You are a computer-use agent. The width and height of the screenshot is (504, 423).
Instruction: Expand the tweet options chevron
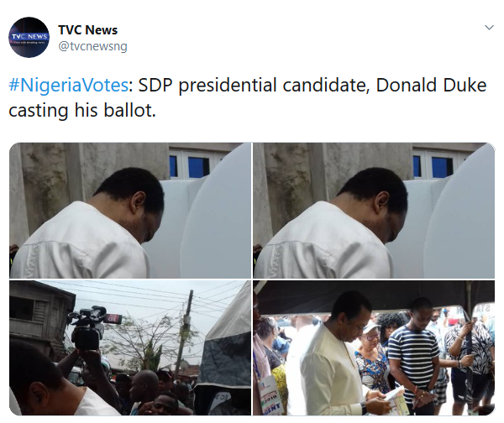pyautogui.click(x=489, y=28)
